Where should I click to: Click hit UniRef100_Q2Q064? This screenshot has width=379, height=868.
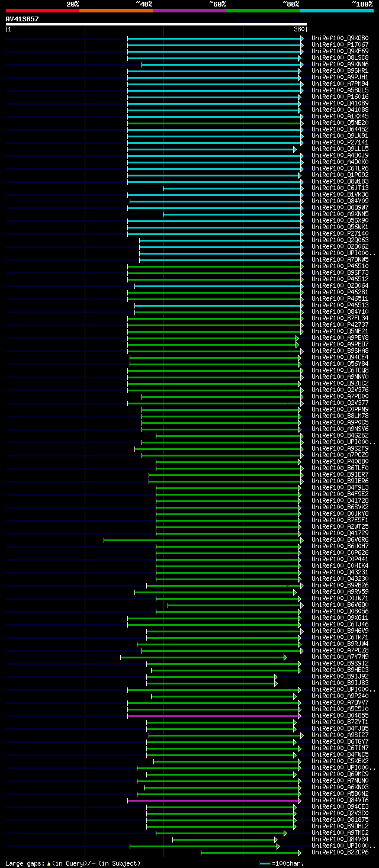(340, 285)
